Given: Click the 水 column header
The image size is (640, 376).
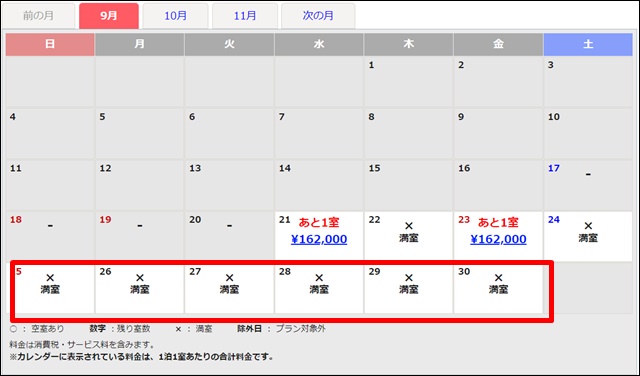Looking at the screenshot, I should (x=319, y=44).
